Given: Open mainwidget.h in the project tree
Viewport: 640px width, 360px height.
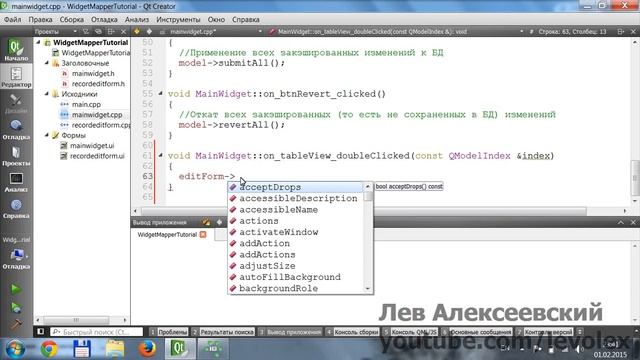Looking at the screenshot, I should 93,73.
